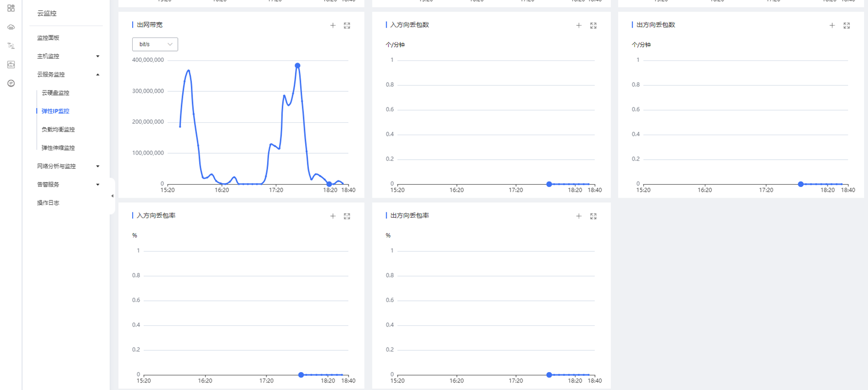Click the plus icon on 出网带宽 chart

pyautogui.click(x=333, y=26)
